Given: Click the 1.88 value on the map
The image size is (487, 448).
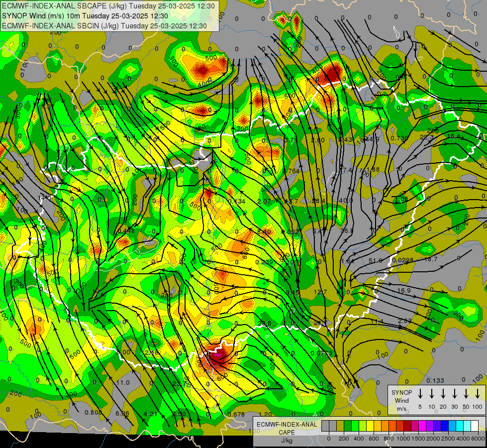Looking at the screenshot, I should point(373,169).
